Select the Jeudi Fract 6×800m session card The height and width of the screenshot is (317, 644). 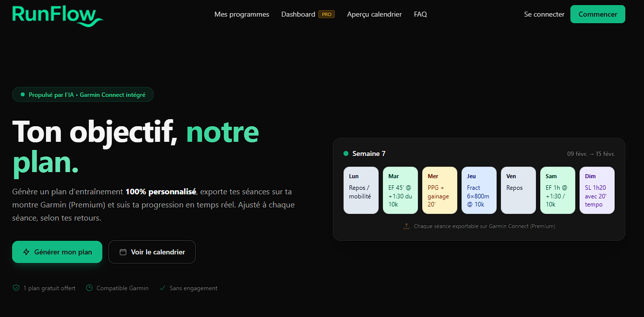pyautogui.click(x=479, y=190)
